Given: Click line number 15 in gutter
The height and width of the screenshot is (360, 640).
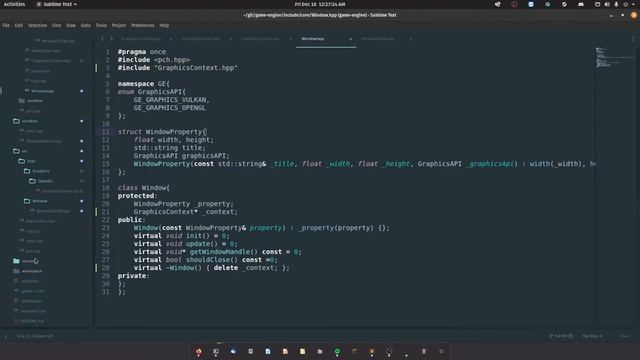Looking at the screenshot, I should pos(105,164).
